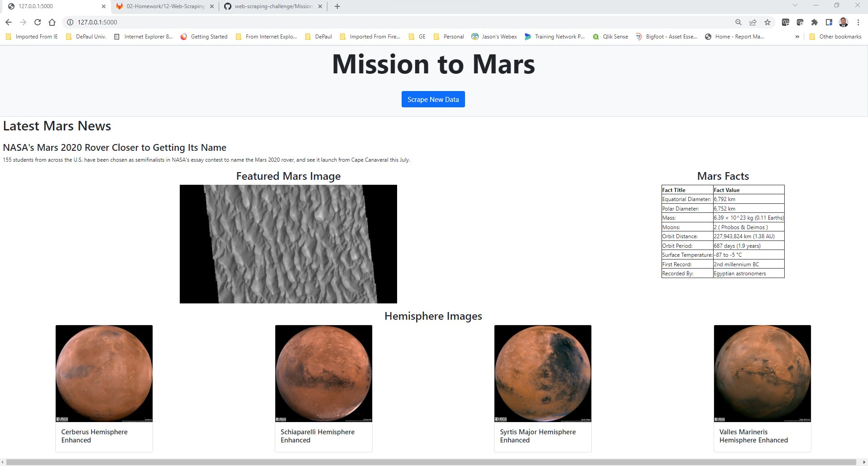Open the Extensions puzzle piece icon

point(814,22)
